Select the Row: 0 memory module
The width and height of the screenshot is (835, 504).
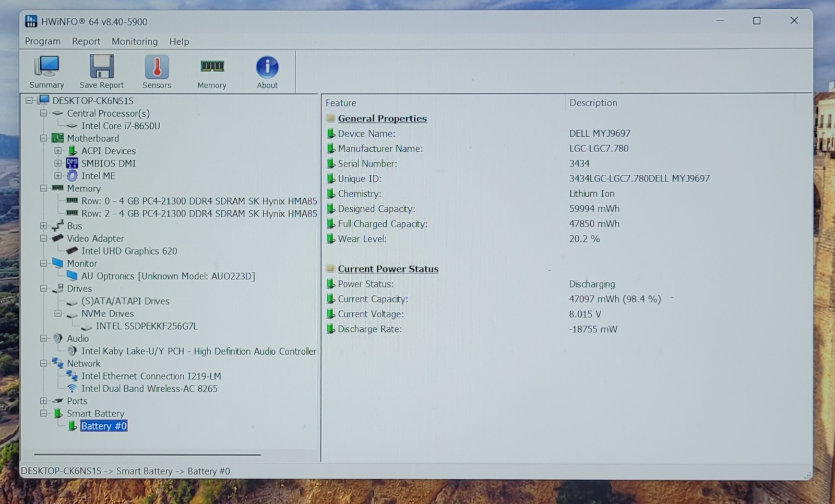point(199,201)
